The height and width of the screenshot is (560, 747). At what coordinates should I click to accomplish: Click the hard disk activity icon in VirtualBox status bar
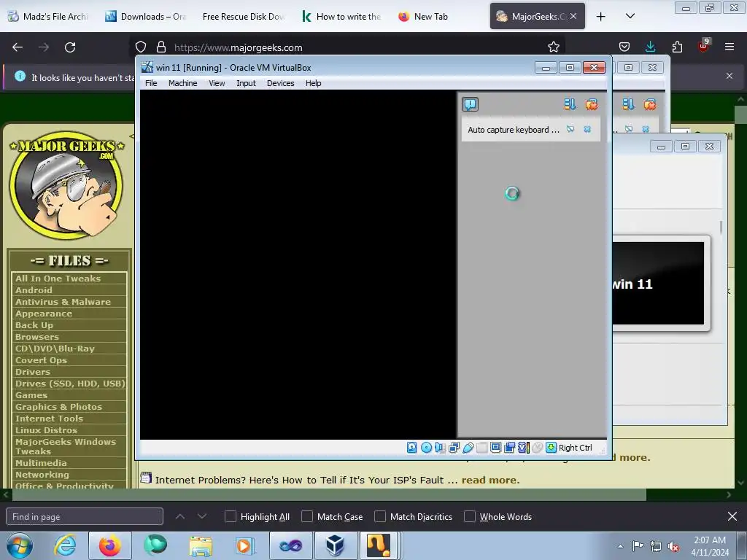(412, 448)
